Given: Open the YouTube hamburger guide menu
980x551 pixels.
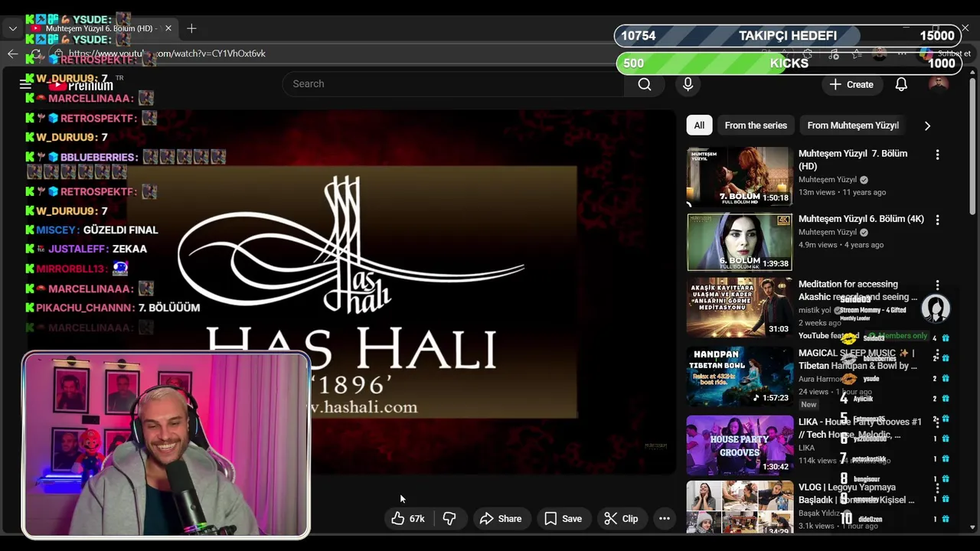Looking at the screenshot, I should tap(25, 84).
